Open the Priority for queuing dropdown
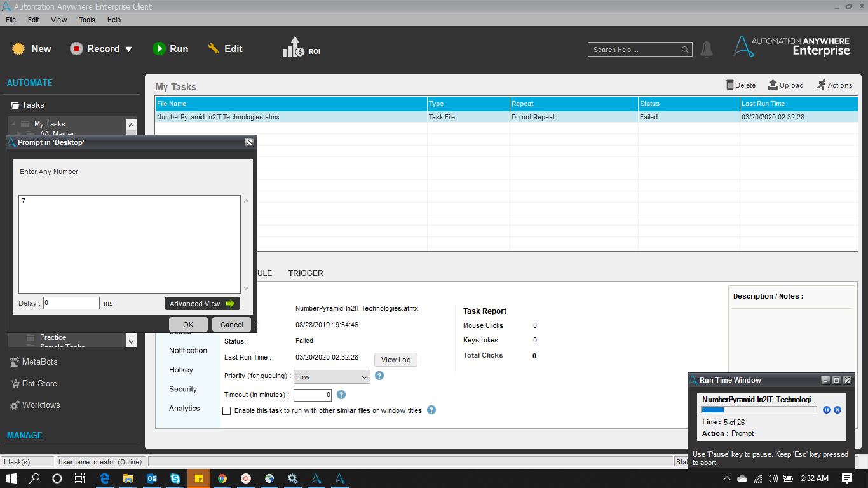This screenshot has height=488, width=868. coord(331,377)
